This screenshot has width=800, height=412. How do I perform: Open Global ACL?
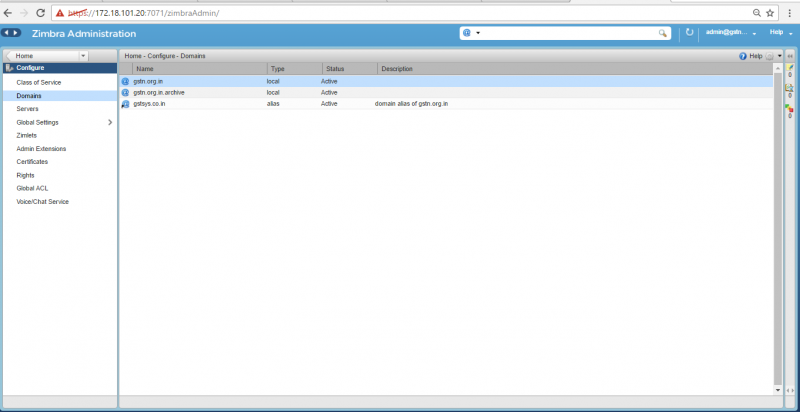coord(32,188)
